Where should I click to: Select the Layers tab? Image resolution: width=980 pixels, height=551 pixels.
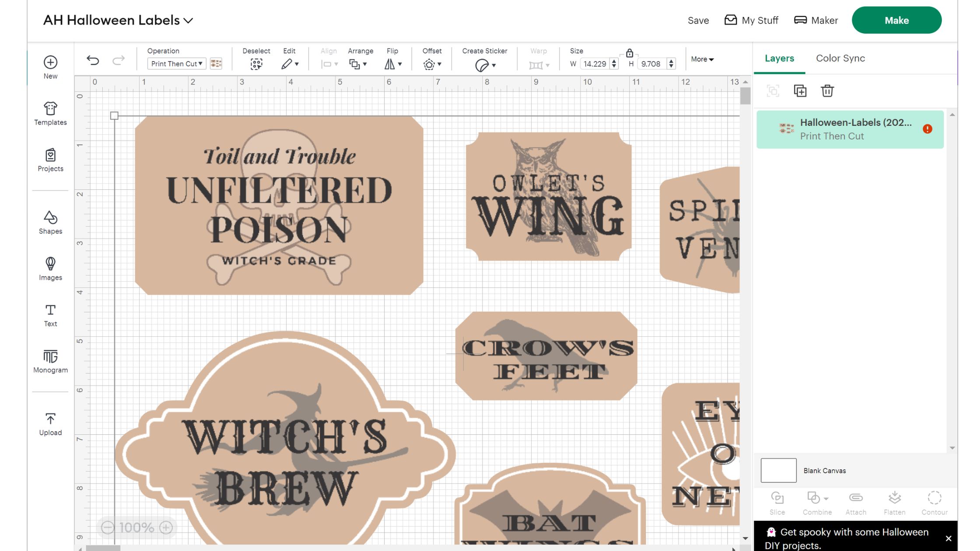coord(779,58)
